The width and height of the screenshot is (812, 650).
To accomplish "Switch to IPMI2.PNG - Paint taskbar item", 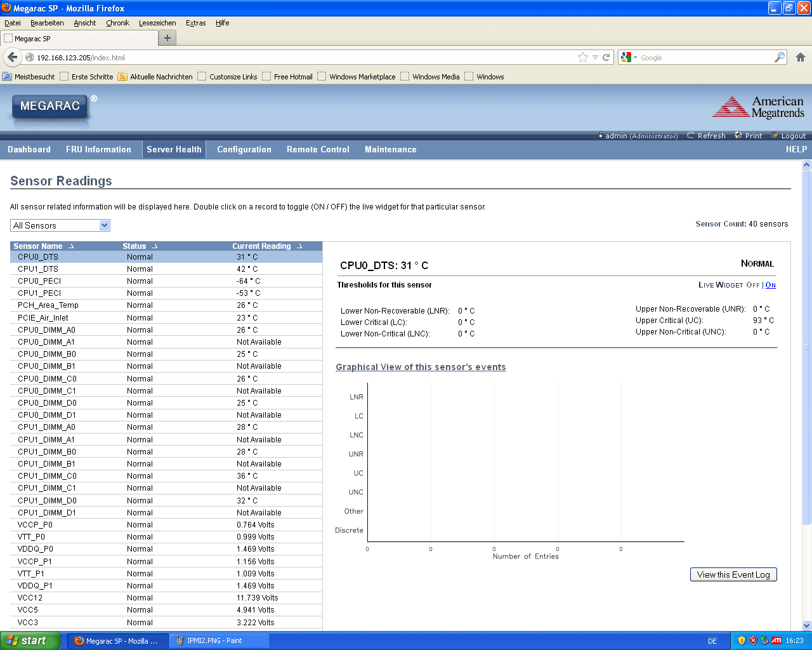I will 219,640.
